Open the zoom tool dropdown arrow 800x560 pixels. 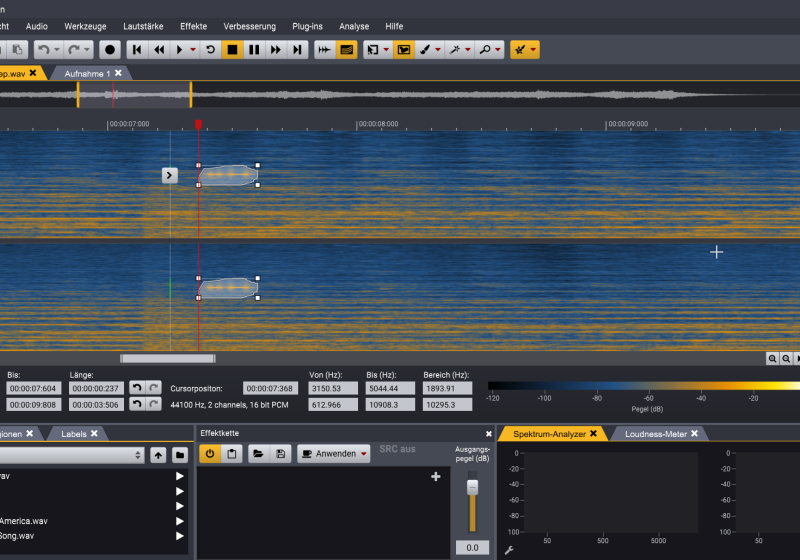pos(499,49)
